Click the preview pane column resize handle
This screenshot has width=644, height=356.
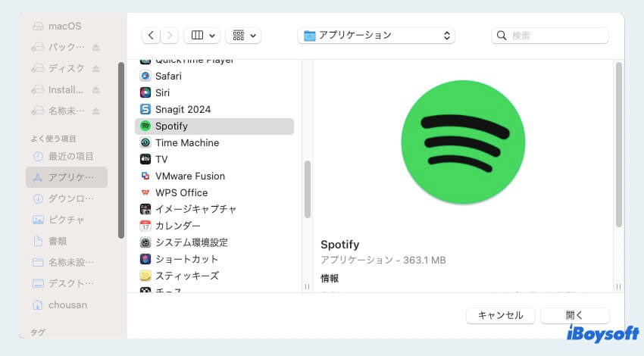pos(618,286)
